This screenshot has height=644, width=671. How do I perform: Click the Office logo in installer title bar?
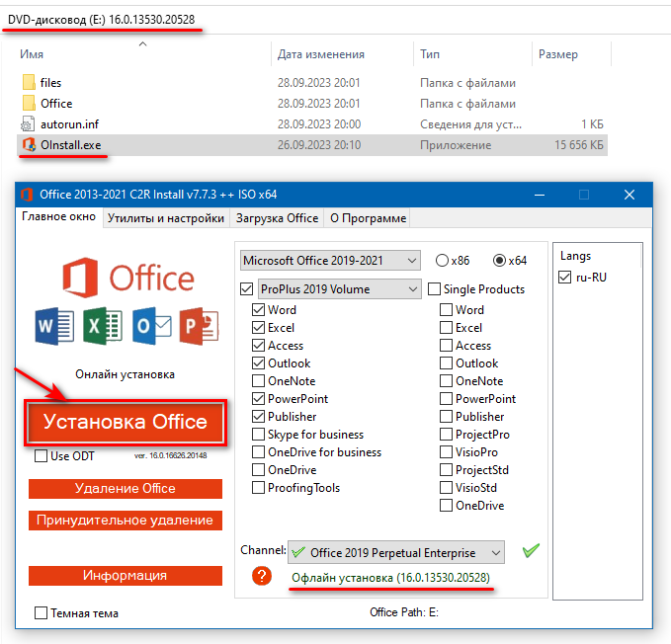[27, 195]
